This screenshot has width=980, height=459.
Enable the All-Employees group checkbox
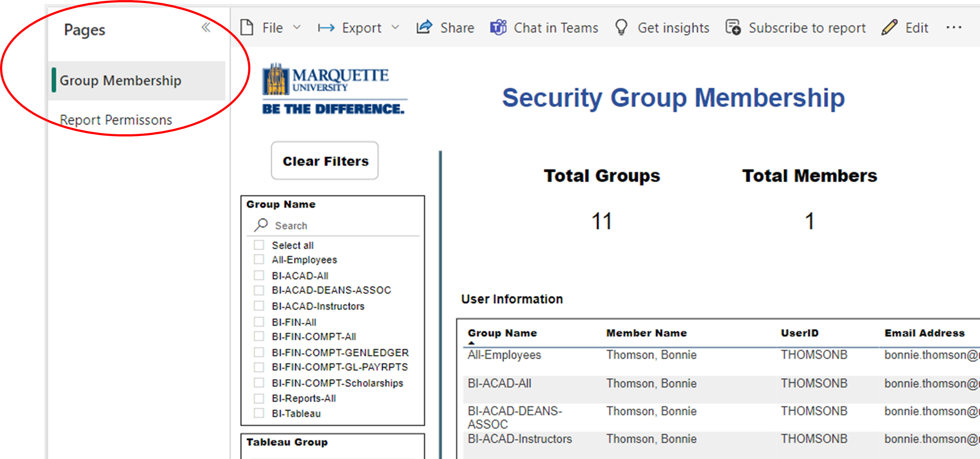[x=259, y=260]
